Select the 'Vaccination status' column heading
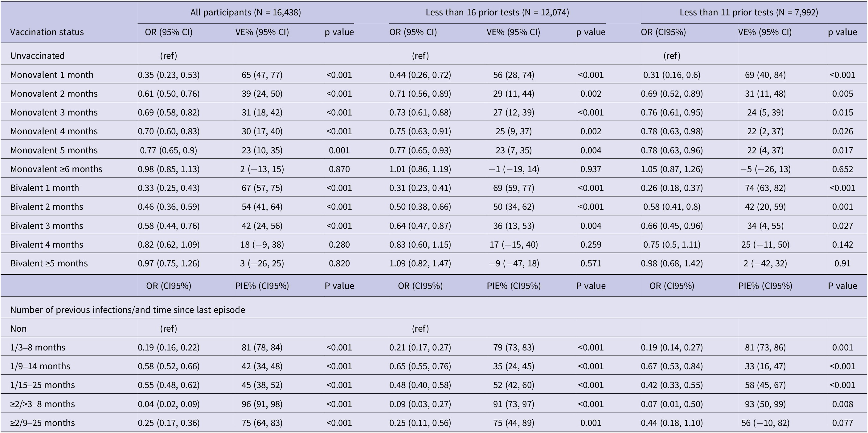Viewport: 868px width, 433px height. click(47, 32)
